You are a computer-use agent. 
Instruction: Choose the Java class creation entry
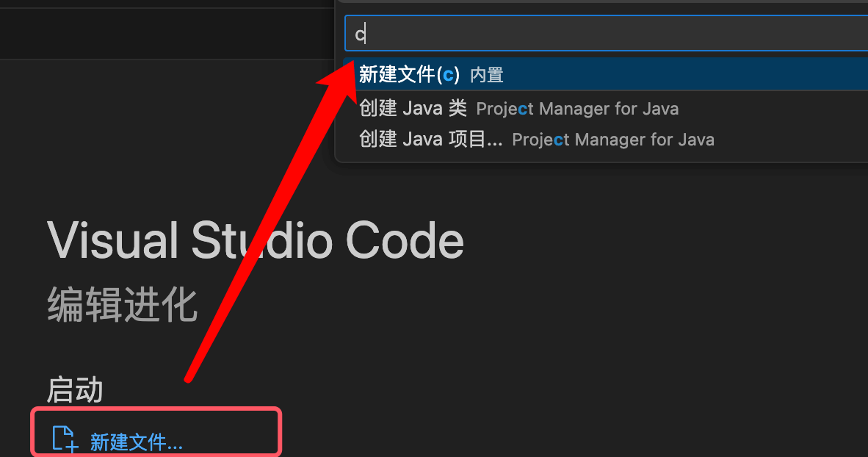[x=413, y=108]
